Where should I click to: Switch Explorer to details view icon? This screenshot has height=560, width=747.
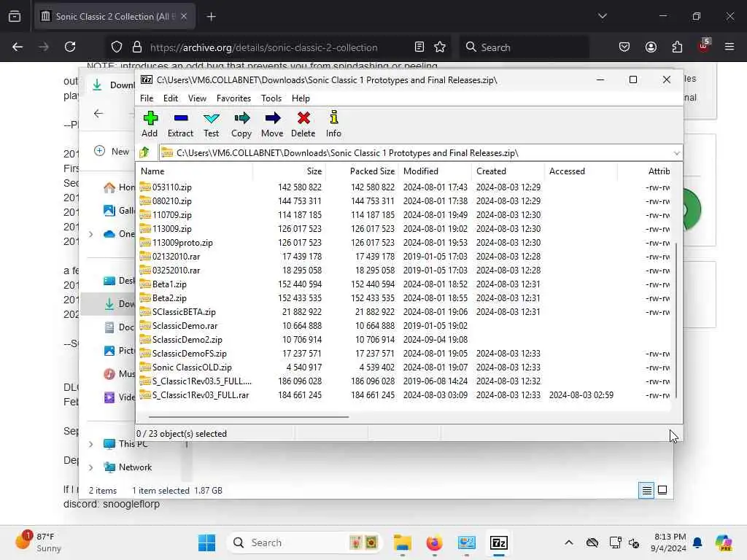pos(646,490)
